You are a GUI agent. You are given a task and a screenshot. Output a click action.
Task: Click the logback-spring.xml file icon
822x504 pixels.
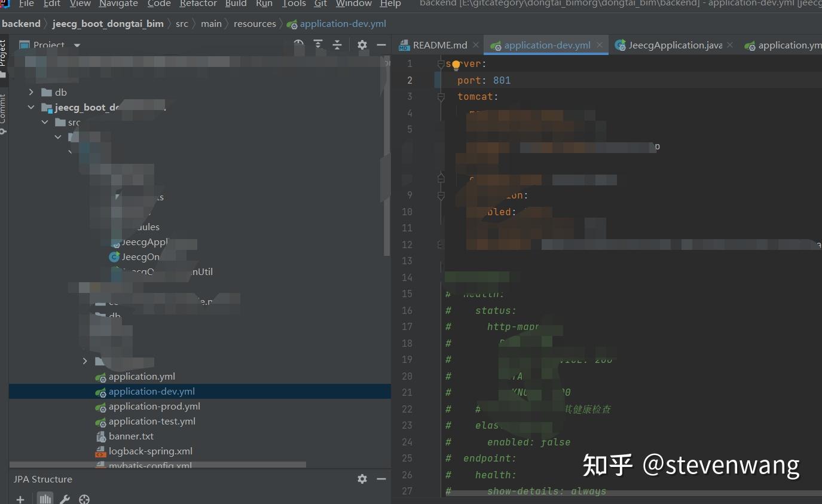pos(100,451)
